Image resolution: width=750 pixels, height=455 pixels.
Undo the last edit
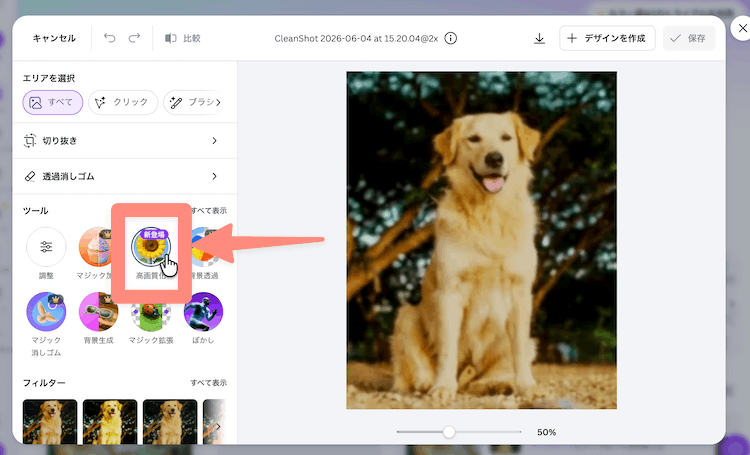[x=110, y=38]
